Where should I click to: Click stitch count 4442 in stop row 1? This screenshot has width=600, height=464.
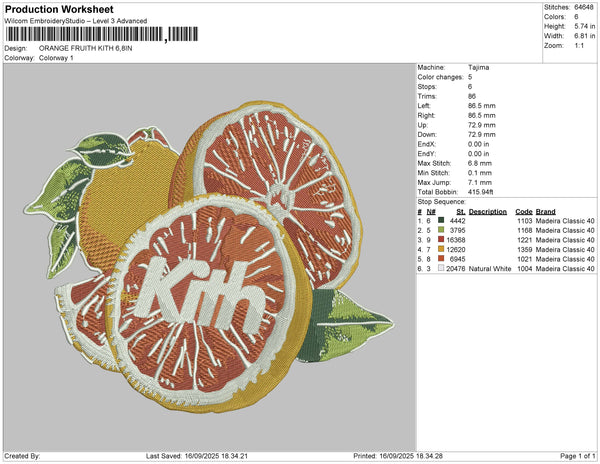pyautogui.click(x=458, y=221)
